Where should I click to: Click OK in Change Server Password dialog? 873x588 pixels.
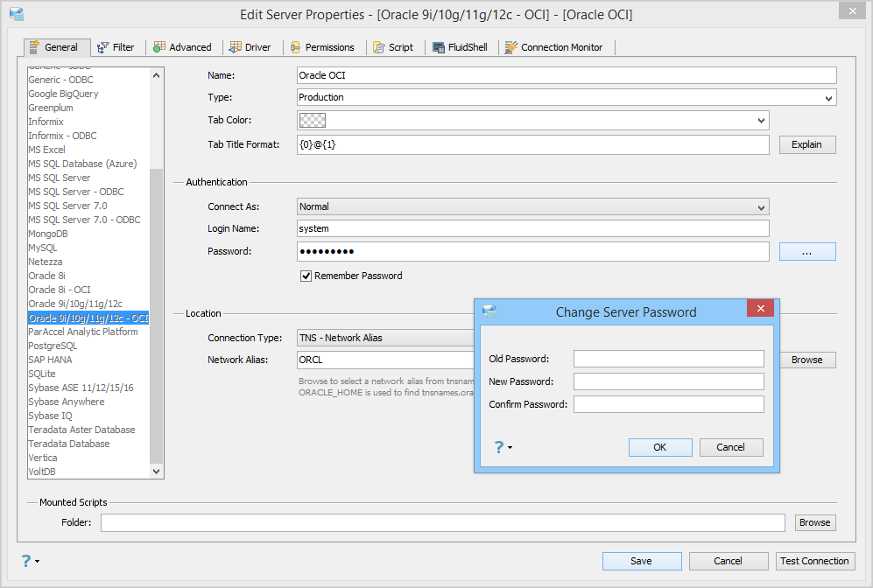660,447
